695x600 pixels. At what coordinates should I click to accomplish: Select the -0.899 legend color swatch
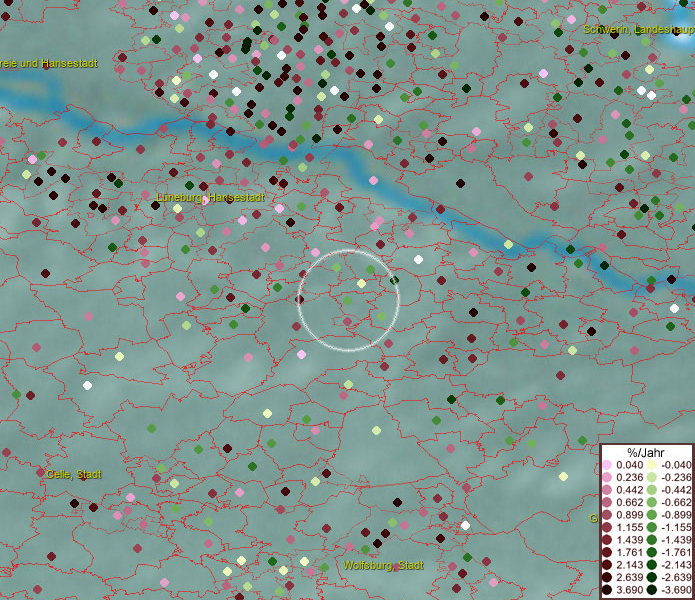[652, 515]
